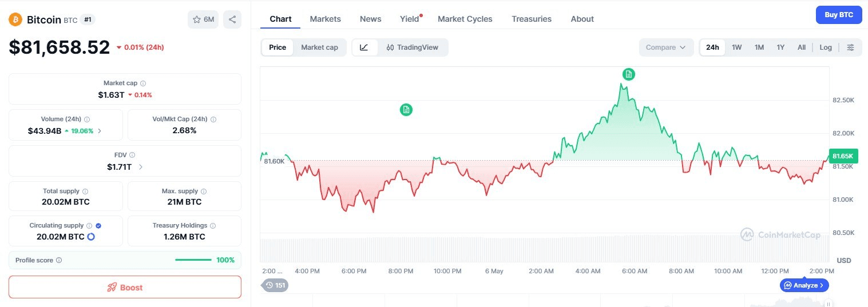The width and height of the screenshot is (868, 307).
Task: Click the Boost button
Action: 125,287
